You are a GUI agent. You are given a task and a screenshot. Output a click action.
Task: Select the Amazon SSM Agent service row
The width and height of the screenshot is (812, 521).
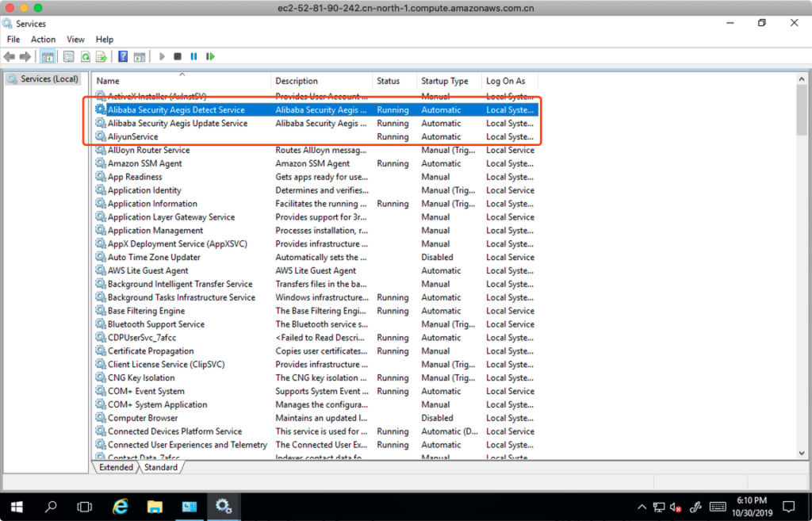pyautogui.click(x=145, y=163)
